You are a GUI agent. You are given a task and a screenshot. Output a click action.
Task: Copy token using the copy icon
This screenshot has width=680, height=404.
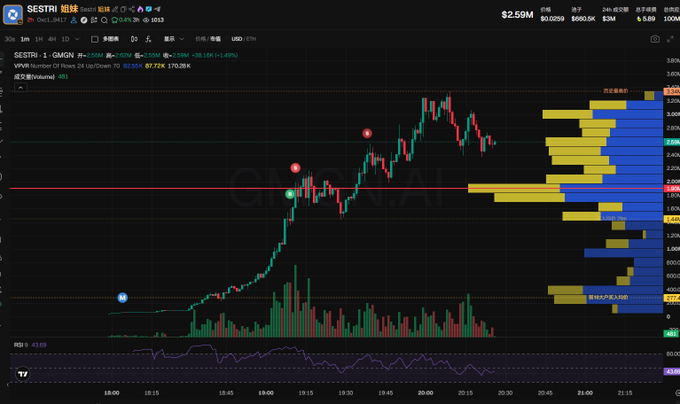[x=123, y=9]
